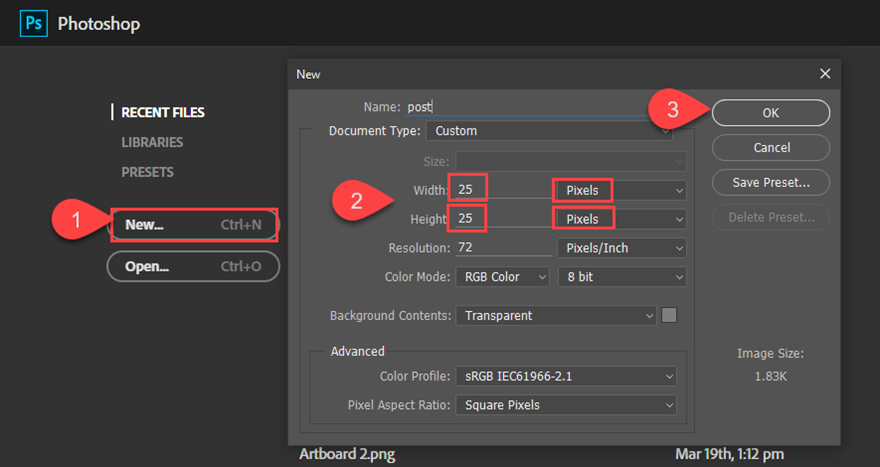This screenshot has width=880, height=467.
Task: Open the 8 bit depth dropdown
Action: (x=622, y=277)
